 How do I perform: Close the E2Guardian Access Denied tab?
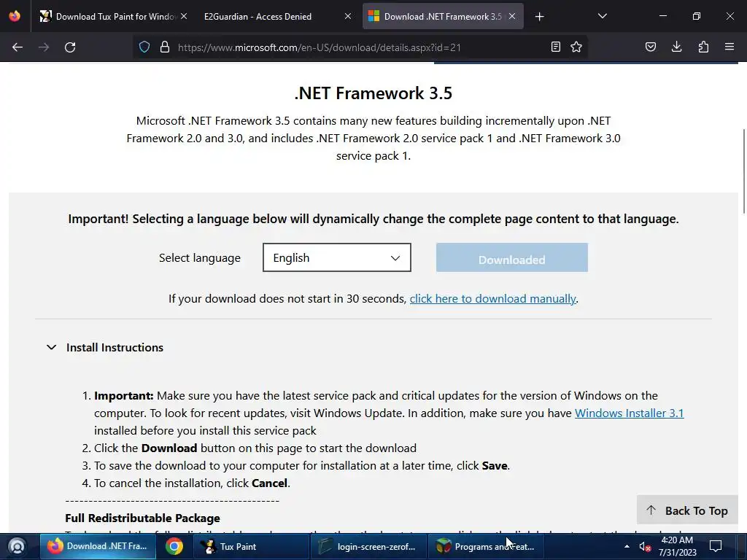(348, 16)
